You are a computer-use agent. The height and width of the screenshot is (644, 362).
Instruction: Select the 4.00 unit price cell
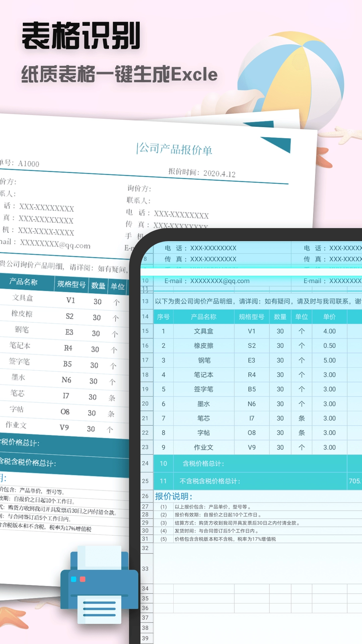coord(329,331)
